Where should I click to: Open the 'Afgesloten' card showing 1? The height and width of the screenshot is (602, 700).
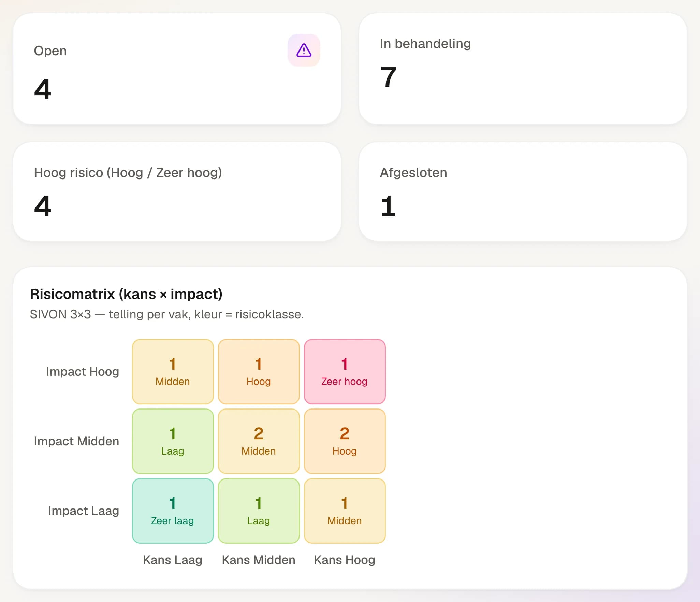click(523, 191)
